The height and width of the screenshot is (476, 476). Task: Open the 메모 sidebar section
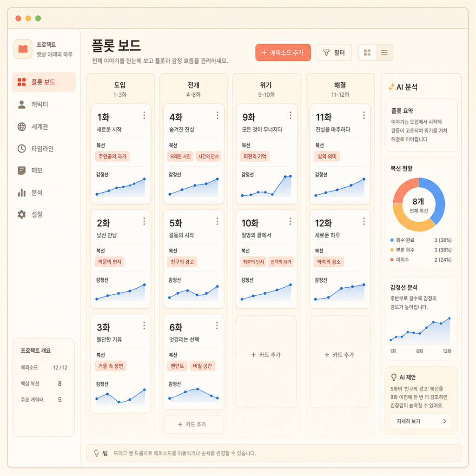pos(30,170)
